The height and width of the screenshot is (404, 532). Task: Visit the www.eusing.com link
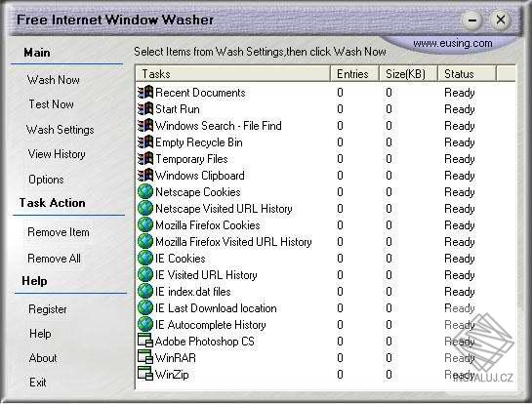pyautogui.click(x=453, y=44)
